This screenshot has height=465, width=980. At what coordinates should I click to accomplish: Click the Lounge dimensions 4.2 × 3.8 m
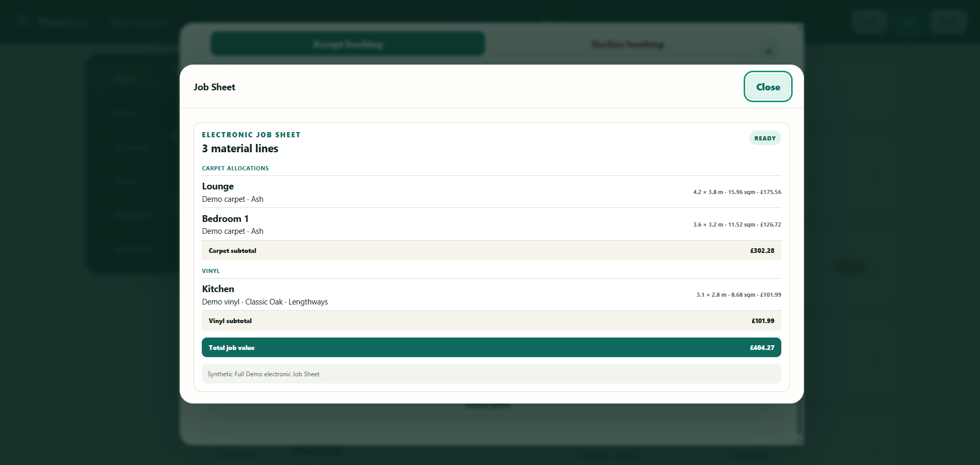point(708,192)
